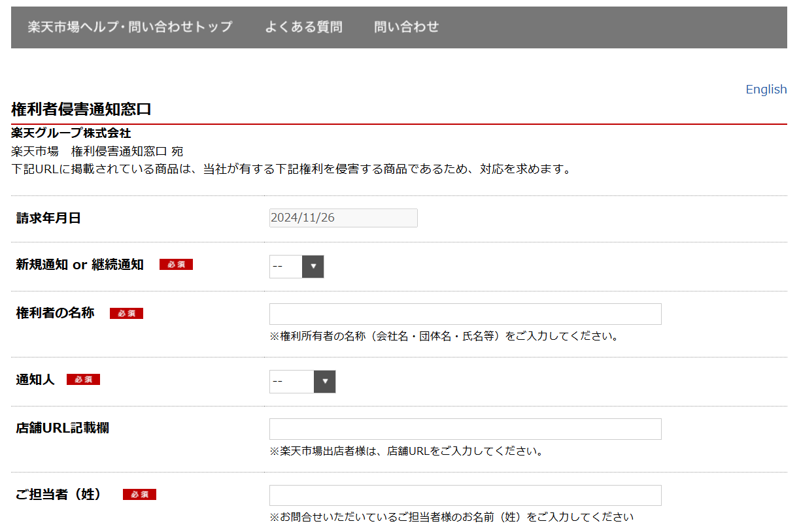
Task: Expand the 新規通知 or 継続通知 dropdown
Action: (296, 267)
